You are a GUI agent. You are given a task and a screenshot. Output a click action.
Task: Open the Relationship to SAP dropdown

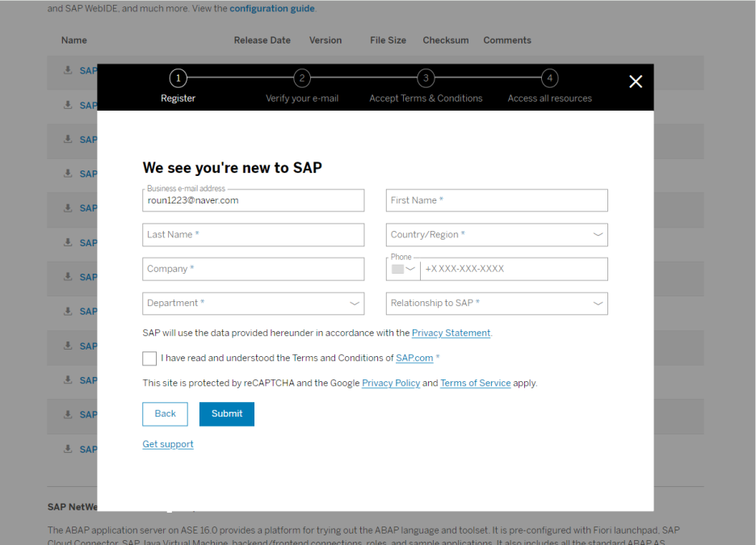[x=497, y=304]
